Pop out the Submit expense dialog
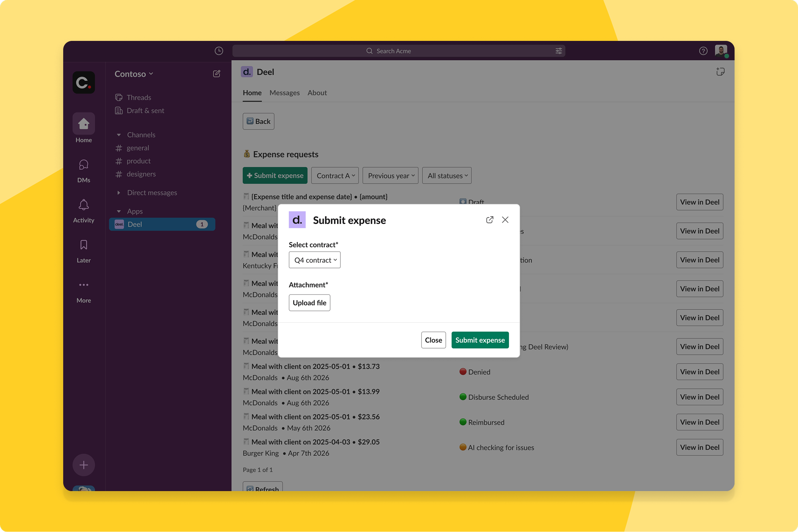Screen dimensions: 798x532 coord(490,219)
